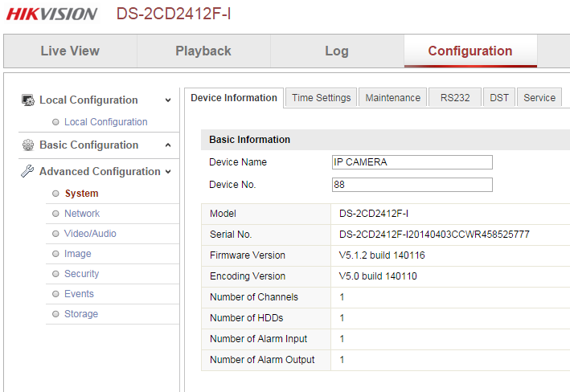The width and height of the screenshot is (570, 392).
Task: Expand the Basic Configuration section chevron
Action: tap(168, 145)
